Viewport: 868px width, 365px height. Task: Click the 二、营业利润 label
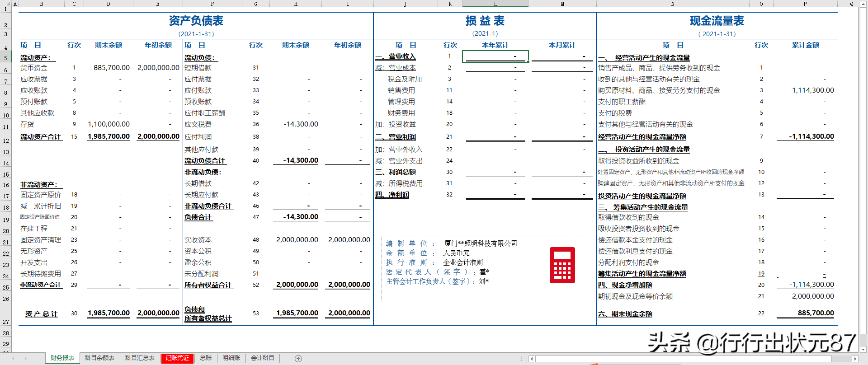click(x=396, y=137)
